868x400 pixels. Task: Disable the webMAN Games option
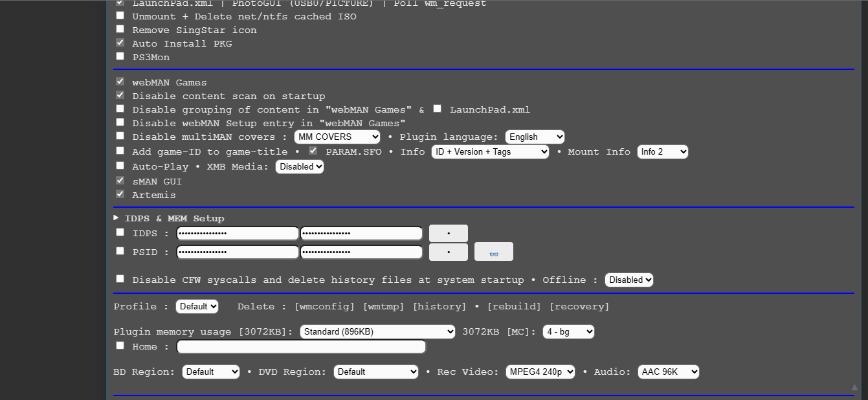(120, 81)
